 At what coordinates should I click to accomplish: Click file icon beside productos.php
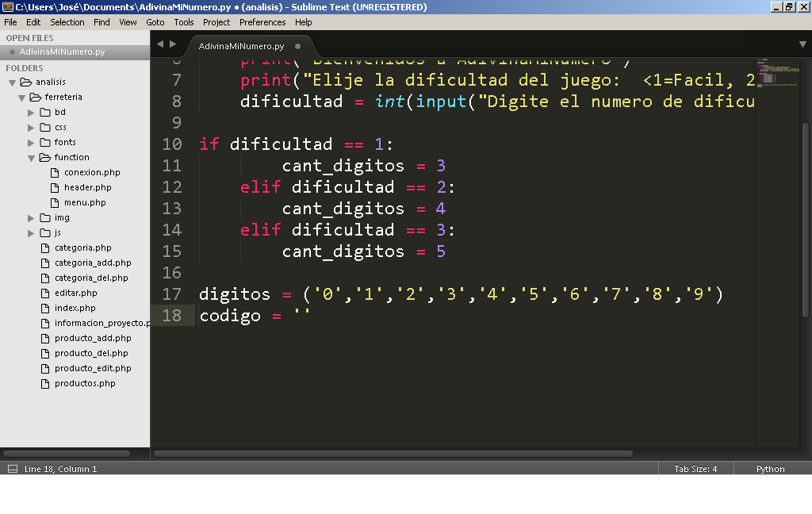[45, 383]
